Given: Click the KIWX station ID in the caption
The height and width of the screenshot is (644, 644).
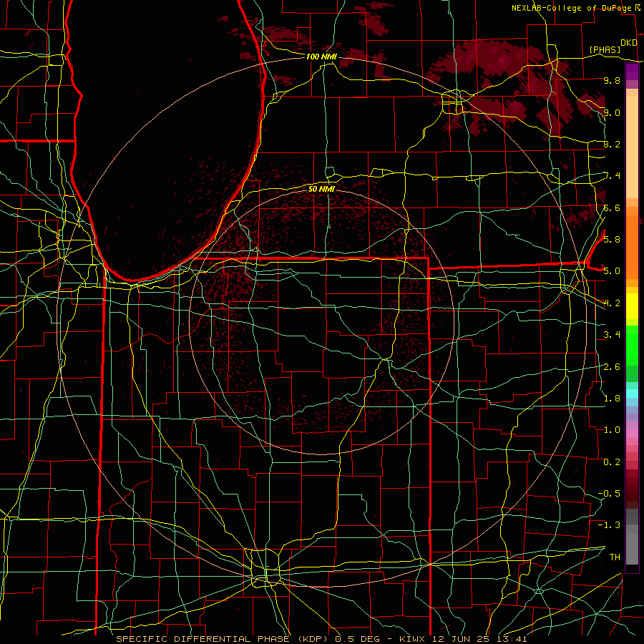Looking at the screenshot, I should coord(411,639).
